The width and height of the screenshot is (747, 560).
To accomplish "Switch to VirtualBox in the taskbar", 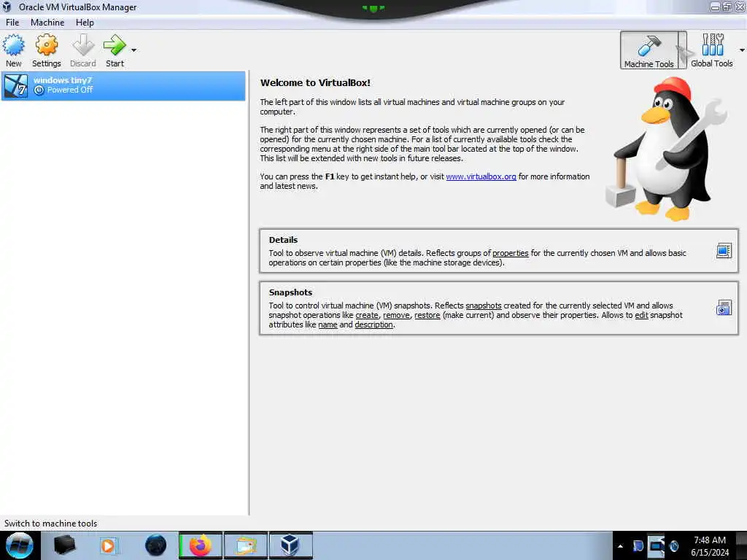I will 290,545.
